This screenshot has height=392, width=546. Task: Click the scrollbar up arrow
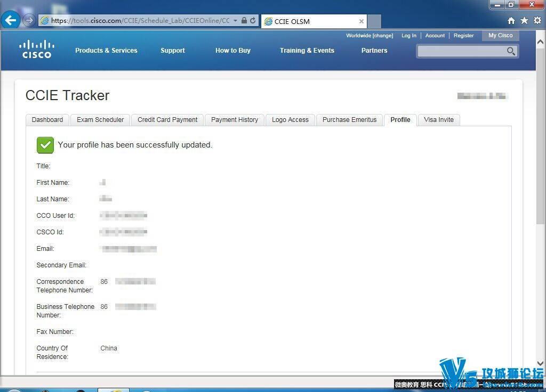click(x=541, y=42)
